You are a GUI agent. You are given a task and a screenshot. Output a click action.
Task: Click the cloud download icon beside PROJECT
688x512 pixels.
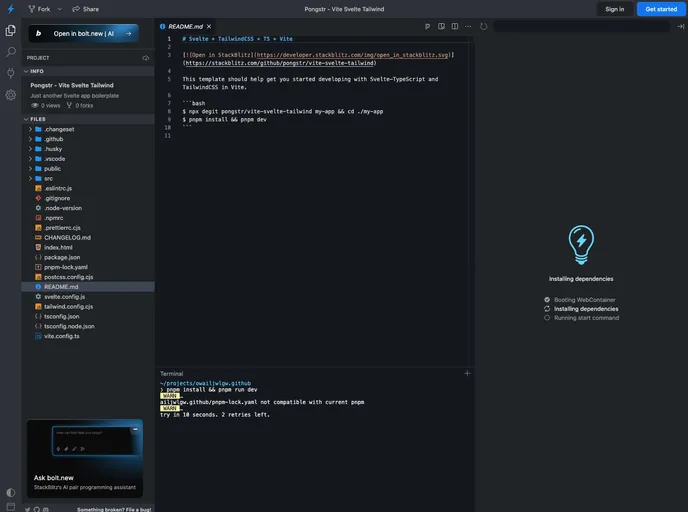(x=146, y=58)
